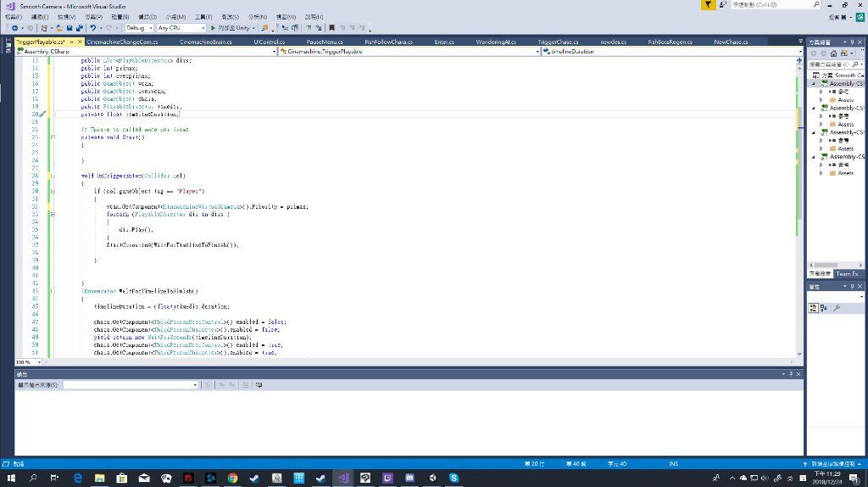868x487 pixels.
Task: Toggle word wrap in the output panel
Action: 258,384
